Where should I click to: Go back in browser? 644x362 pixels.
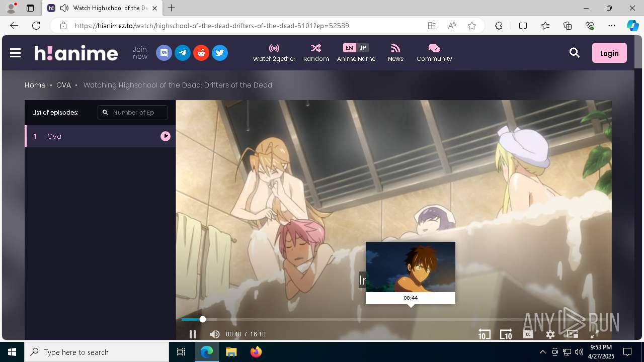tap(14, 26)
